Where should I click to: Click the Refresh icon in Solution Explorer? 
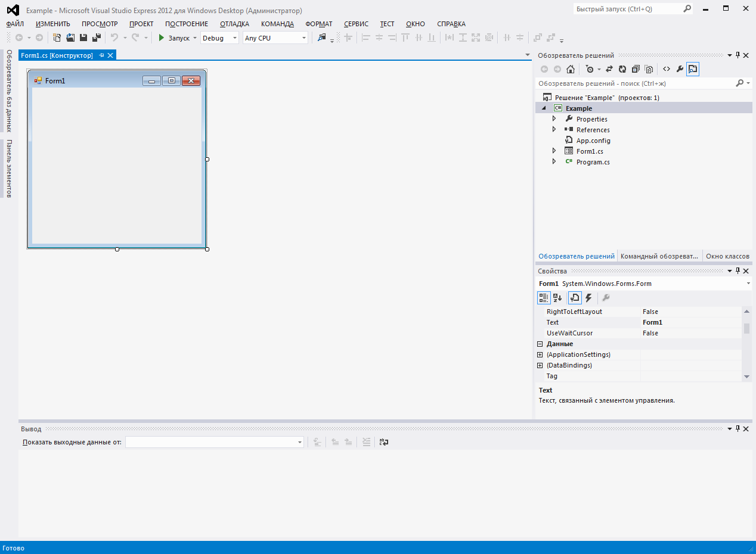(x=622, y=69)
